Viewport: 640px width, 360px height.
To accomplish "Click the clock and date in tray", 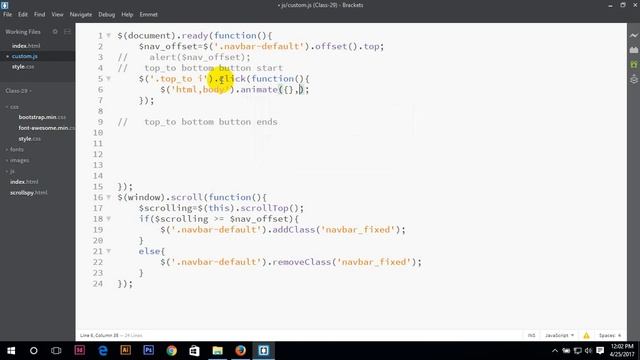I will pos(622,351).
